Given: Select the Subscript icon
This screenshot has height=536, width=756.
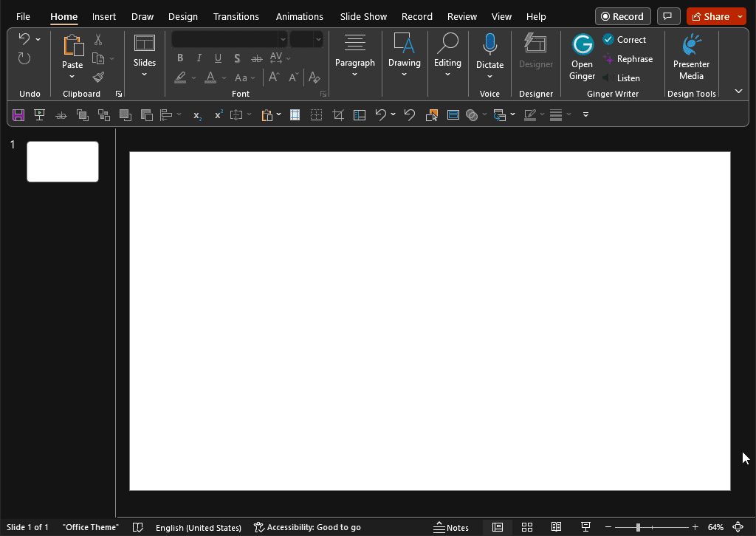Looking at the screenshot, I should coord(196,114).
